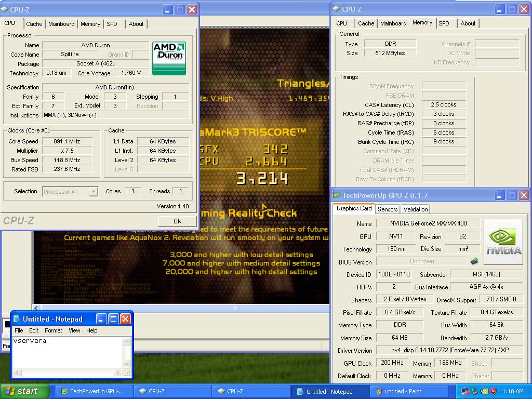This screenshot has width=532, height=399.
Task: Click the Core Voltage 1.760 V field
Action: (x=131, y=73)
